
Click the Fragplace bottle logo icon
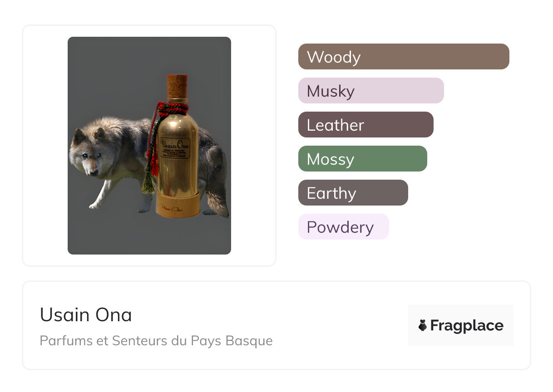click(x=423, y=325)
